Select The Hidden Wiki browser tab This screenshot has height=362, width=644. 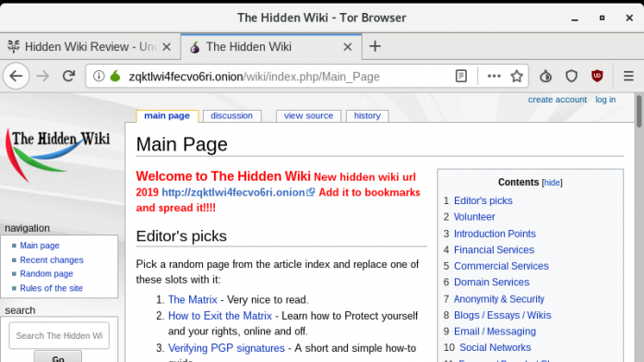271,47
